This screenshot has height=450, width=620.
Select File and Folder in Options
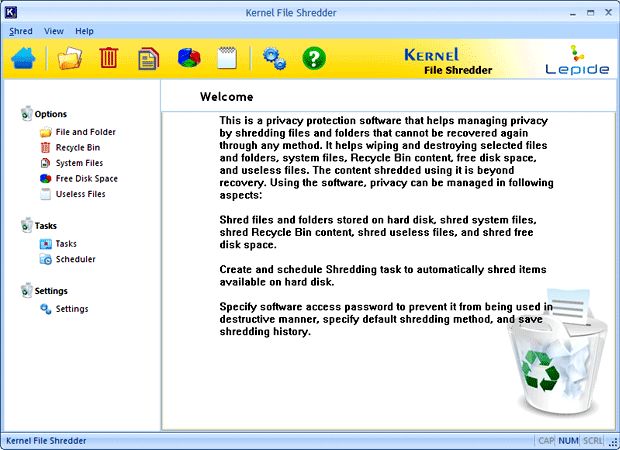pyautogui.click(x=85, y=132)
